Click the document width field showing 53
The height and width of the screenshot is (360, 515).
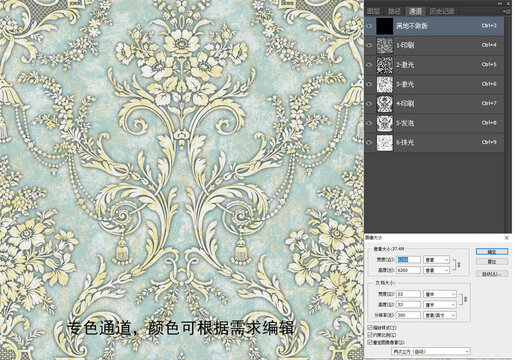coord(408,294)
